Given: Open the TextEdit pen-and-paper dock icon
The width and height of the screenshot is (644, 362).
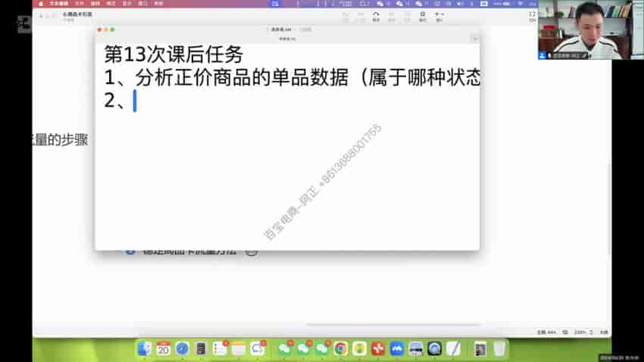Looking at the screenshot, I should [453, 348].
